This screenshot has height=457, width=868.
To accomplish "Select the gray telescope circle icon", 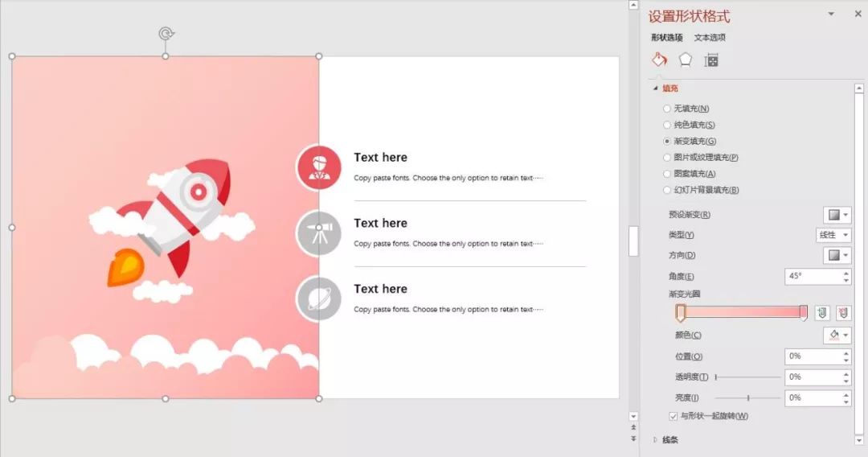I will [x=319, y=233].
